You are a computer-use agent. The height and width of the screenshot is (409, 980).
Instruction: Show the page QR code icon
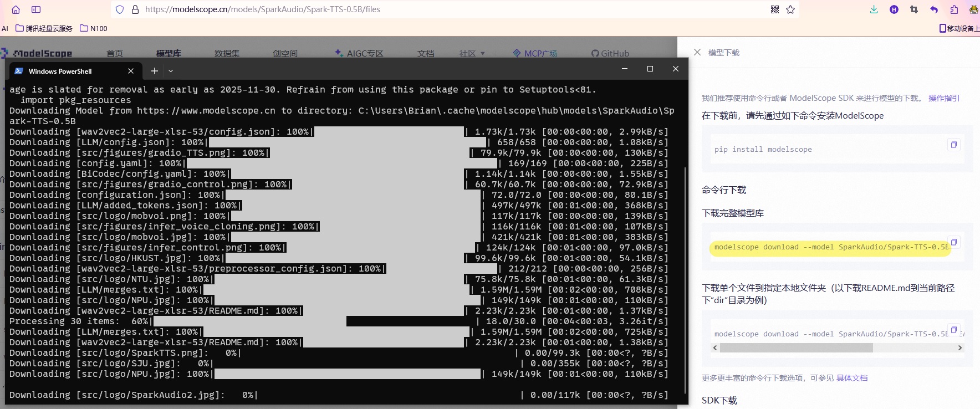(x=775, y=9)
